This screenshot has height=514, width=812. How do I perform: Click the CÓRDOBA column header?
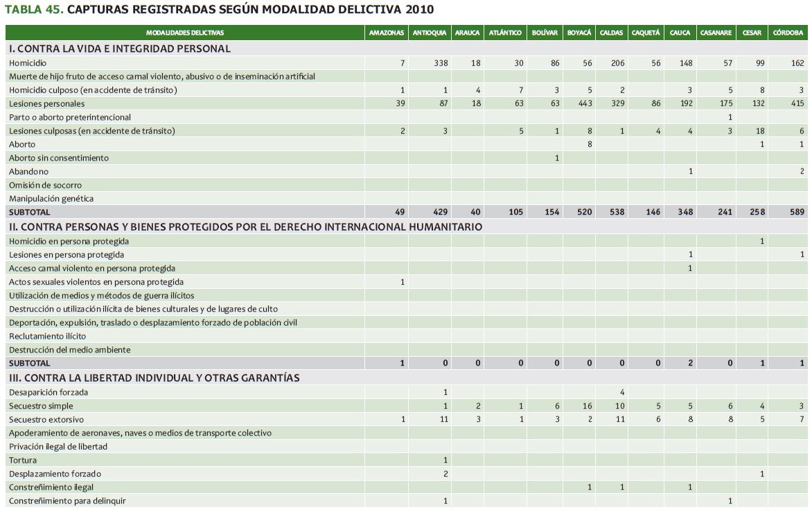pyautogui.click(x=788, y=33)
